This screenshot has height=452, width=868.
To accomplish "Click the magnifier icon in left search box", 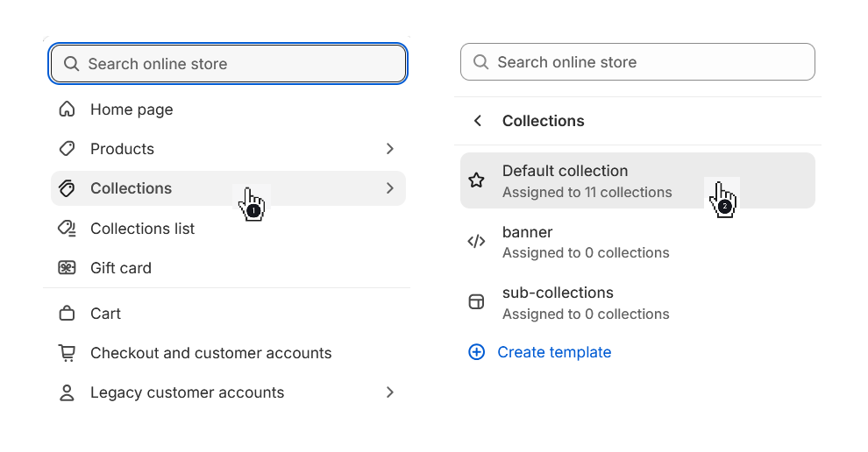I will pos(71,64).
